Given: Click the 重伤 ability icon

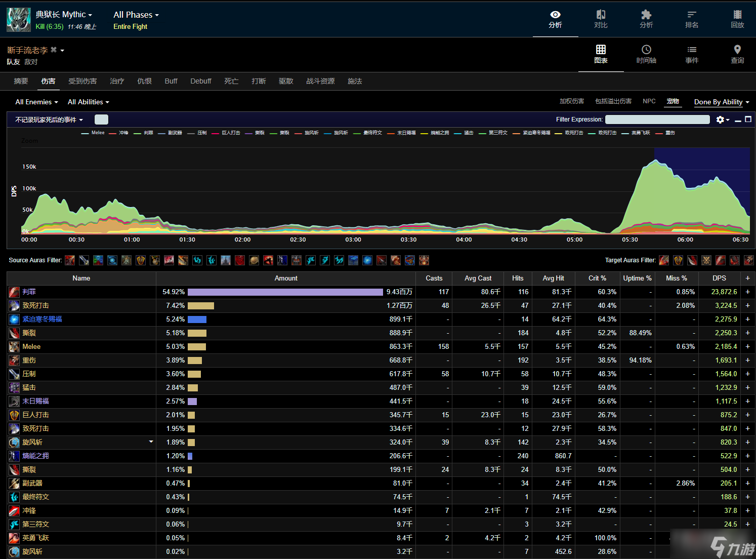Looking at the screenshot, I should tap(14, 361).
